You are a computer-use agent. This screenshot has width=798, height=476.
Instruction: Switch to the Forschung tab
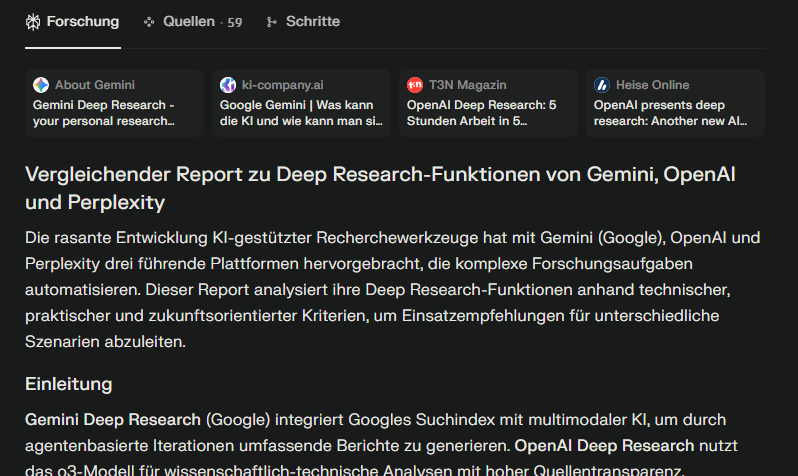click(82, 21)
